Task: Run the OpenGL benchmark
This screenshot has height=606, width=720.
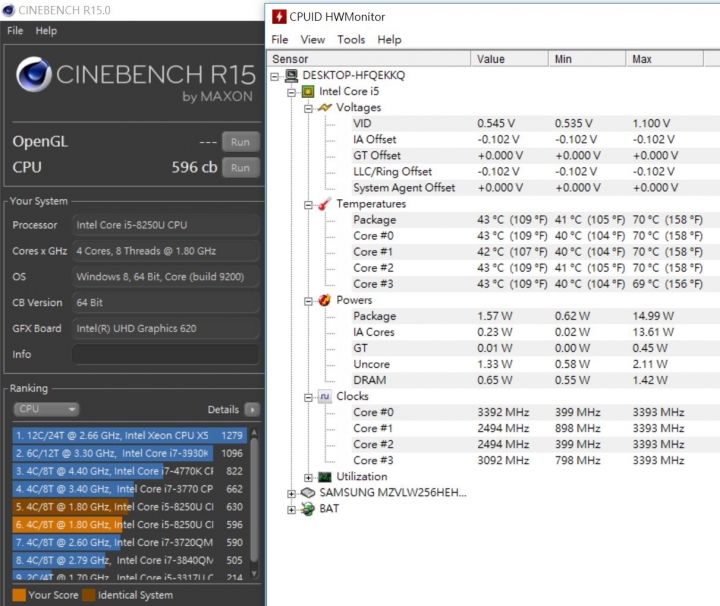Action: click(x=241, y=142)
